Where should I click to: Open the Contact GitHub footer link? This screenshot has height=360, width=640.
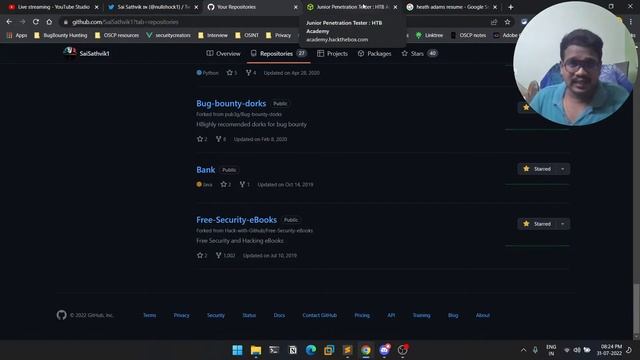(x=320, y=316)
